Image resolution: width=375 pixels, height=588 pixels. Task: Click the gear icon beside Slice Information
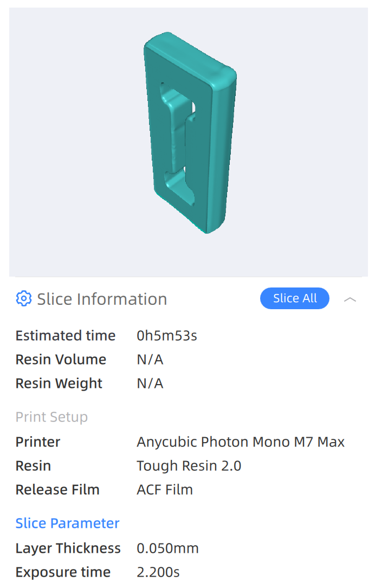[23, 299]
